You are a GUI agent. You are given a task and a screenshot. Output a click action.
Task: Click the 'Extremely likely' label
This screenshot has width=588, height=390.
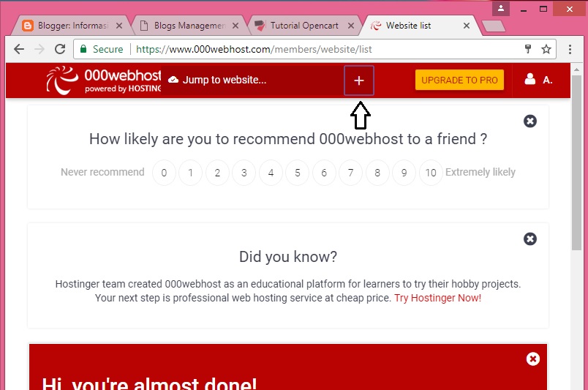click(480, 172)
